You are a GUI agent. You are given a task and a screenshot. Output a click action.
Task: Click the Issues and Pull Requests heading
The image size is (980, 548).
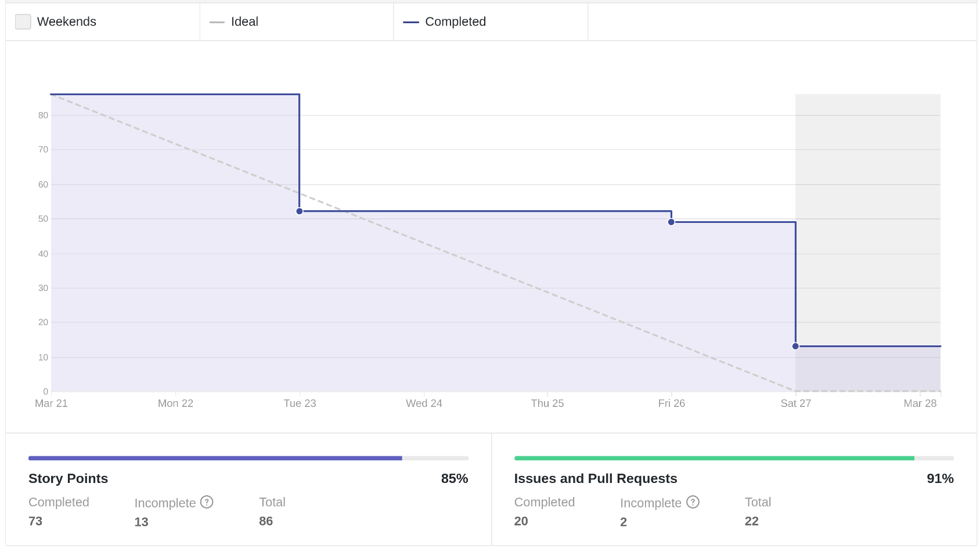click(x=596, y=478)
